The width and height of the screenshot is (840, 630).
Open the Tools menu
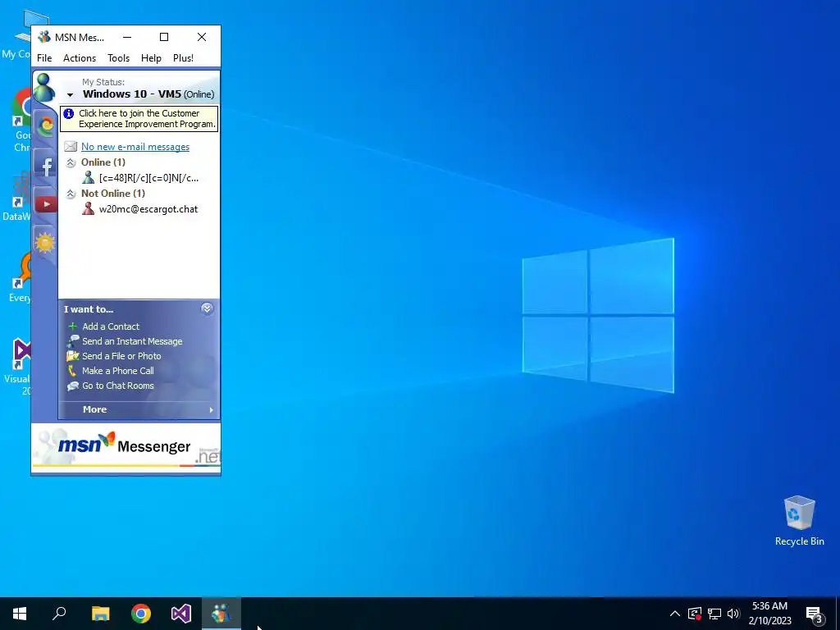tap(118, 58)
